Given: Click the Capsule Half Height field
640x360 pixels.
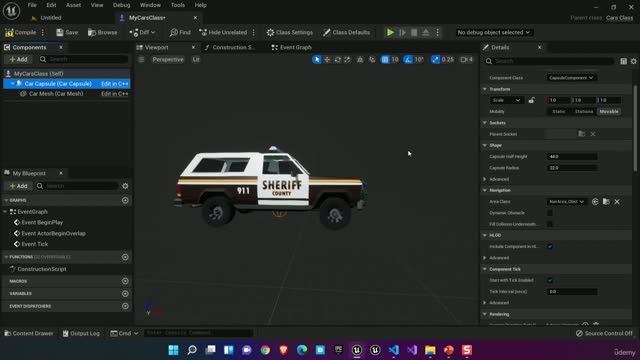Looking at the screenshot, I should 572,156.
